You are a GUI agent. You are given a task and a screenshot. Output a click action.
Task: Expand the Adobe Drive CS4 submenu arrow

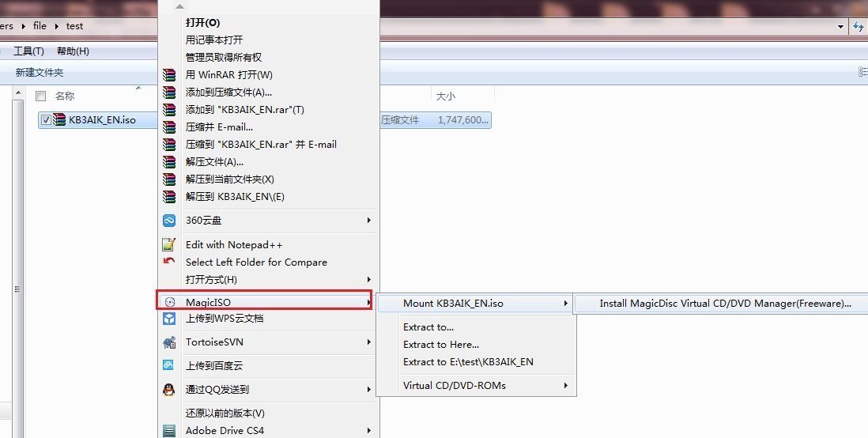[368, 430]
